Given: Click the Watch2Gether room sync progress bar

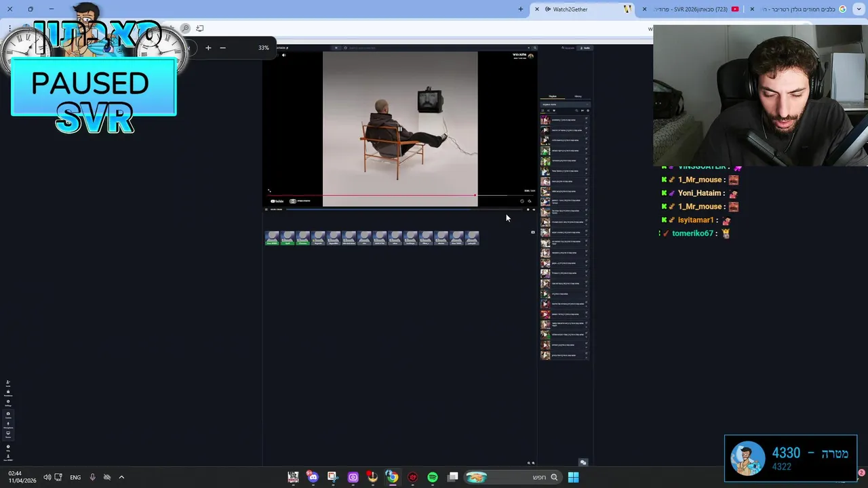Looking at the screenshot, I should (x=406, y=209).
